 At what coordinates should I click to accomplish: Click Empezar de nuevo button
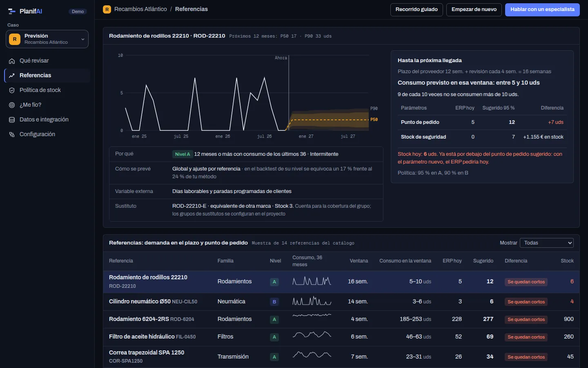474,9
